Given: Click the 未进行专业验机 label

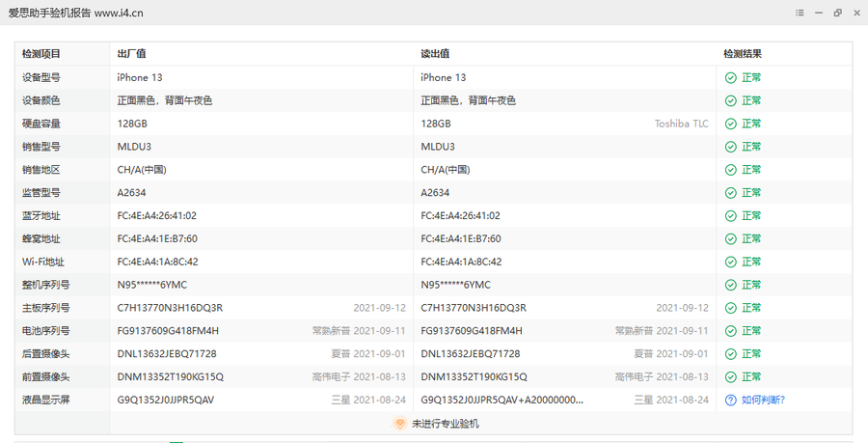Looking at the screenshot, I should click(x=446, y=424).
